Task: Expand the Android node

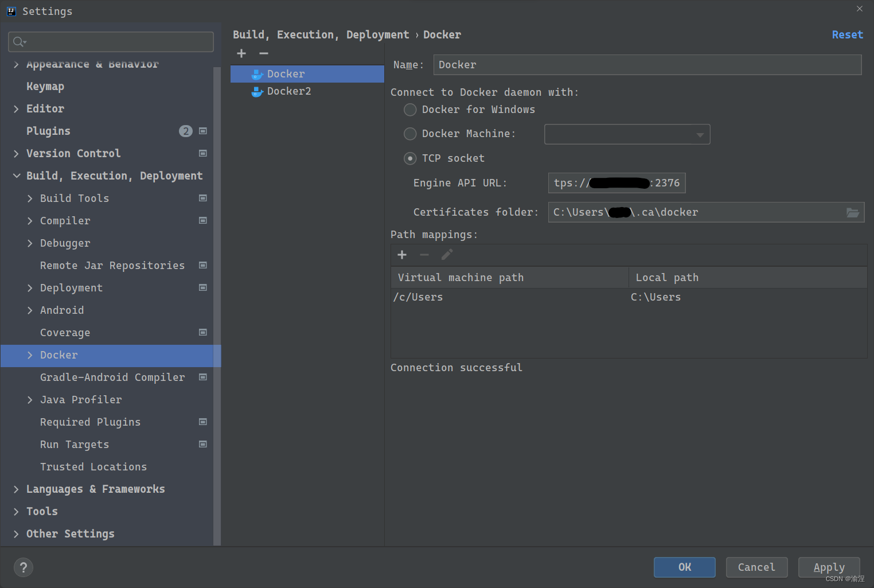Action: tap(30, 310)
